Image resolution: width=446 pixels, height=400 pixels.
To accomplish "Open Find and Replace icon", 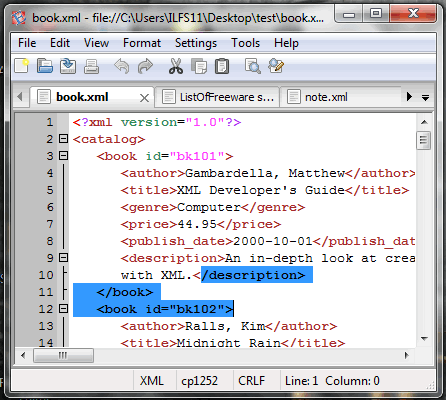I will click(x=276, y=66).
